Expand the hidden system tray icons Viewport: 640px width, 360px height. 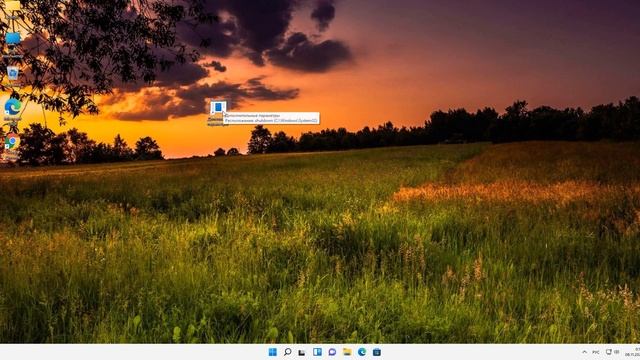coord(584,352)
